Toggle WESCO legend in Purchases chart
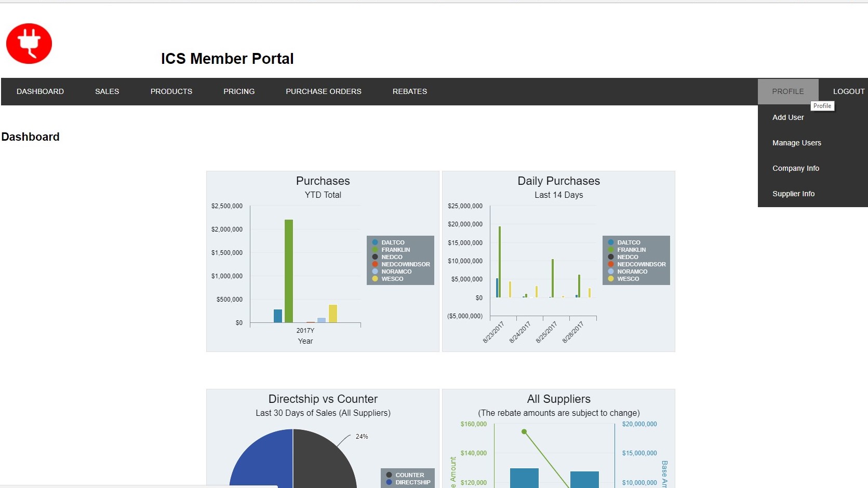Screen dimensions: 868x488 (x=388, y=279)
